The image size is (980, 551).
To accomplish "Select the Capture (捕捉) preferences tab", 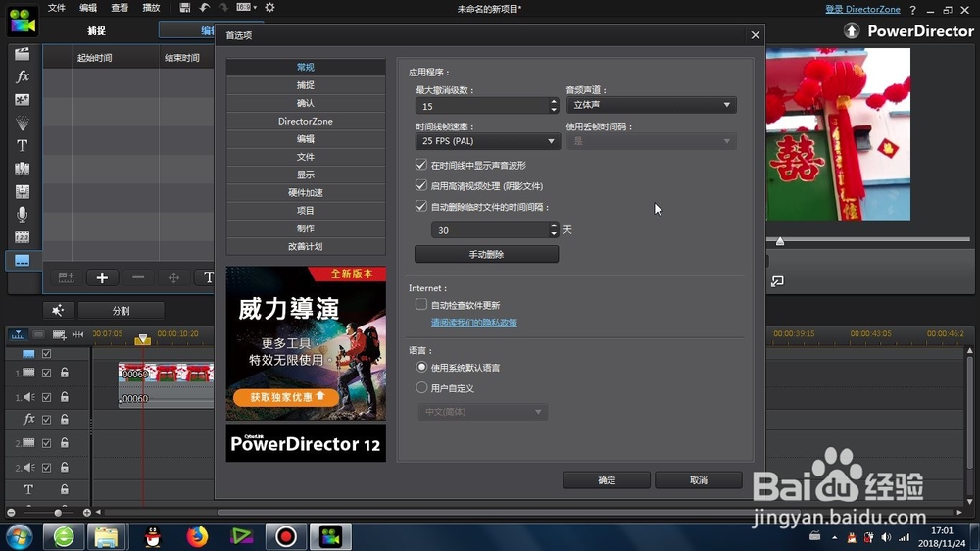I will click(x=306, y=85).
